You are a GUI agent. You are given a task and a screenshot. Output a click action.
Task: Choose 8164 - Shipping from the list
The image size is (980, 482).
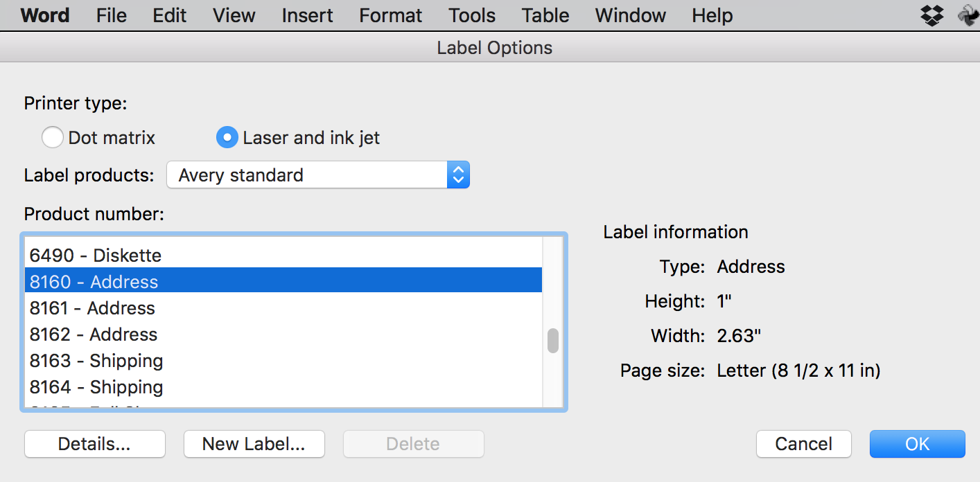tap(96, 387)
